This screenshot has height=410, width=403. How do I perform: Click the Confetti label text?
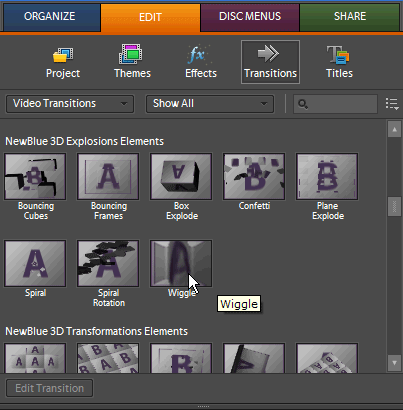tap(254, 206)
